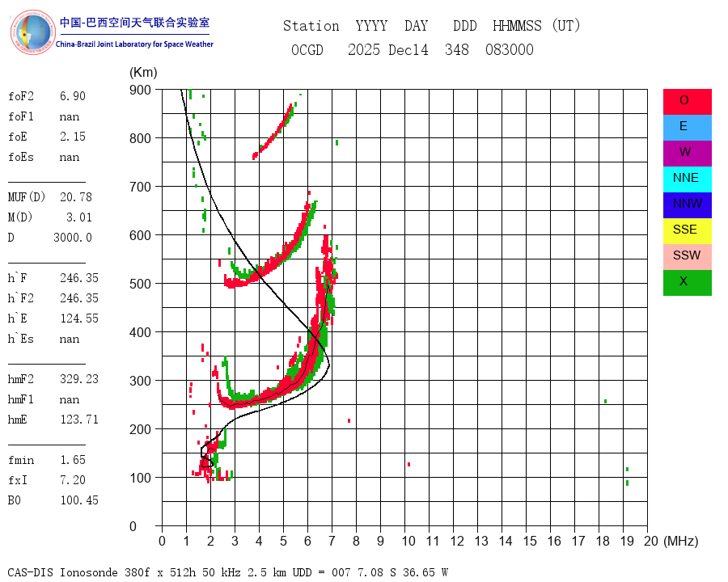Select the green X legend swatch

(x=687, y=283)
